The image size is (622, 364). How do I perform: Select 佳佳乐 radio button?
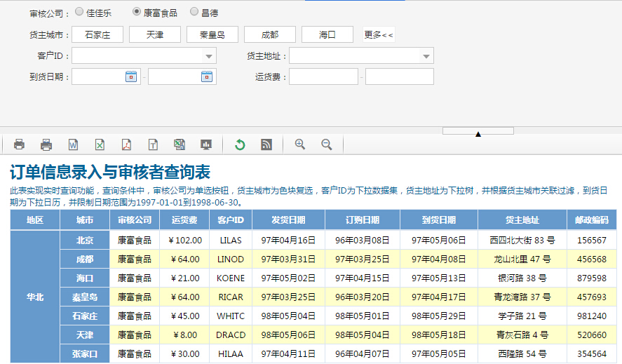(x=79, y=11)
